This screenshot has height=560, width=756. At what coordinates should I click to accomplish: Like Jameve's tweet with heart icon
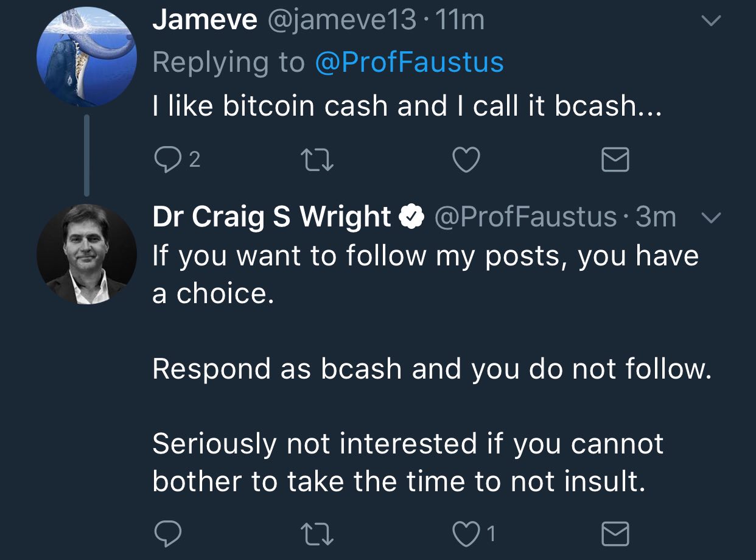(x=467, y=160)
